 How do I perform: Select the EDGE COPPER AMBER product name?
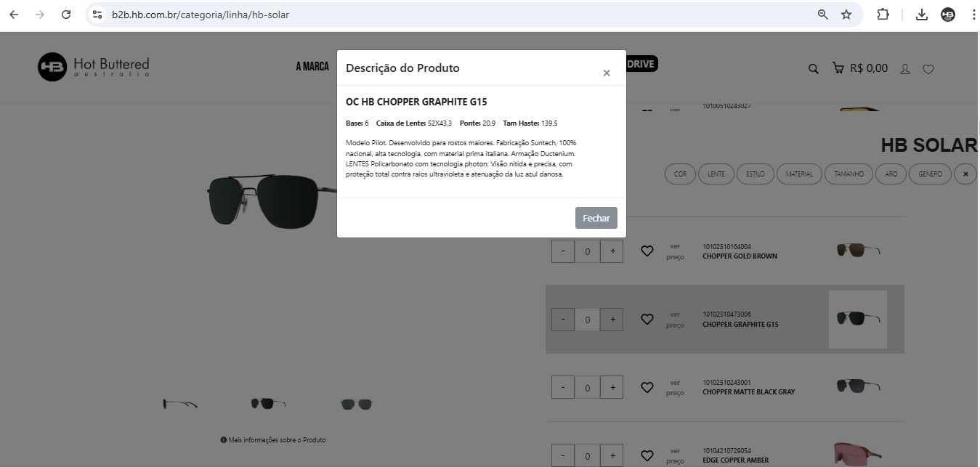[x=735, y=460]
